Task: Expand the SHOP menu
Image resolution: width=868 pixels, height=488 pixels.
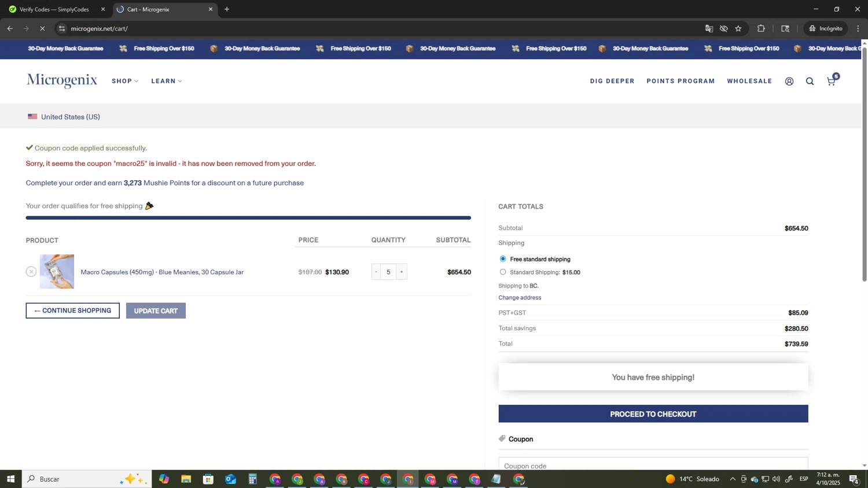Action: pos(125,81)
